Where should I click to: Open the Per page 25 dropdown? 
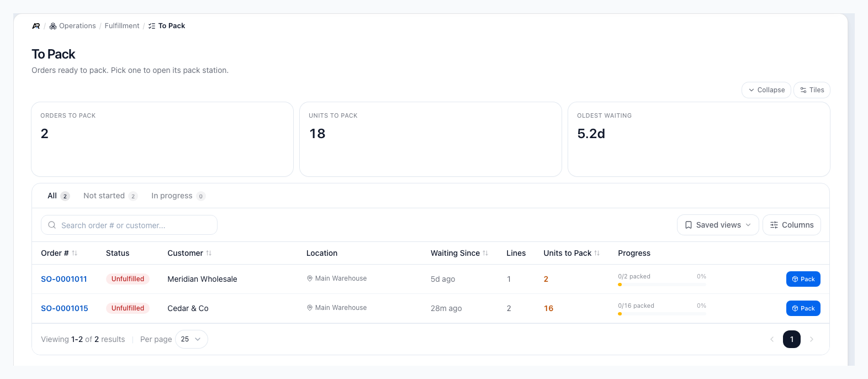pos(192,339)
